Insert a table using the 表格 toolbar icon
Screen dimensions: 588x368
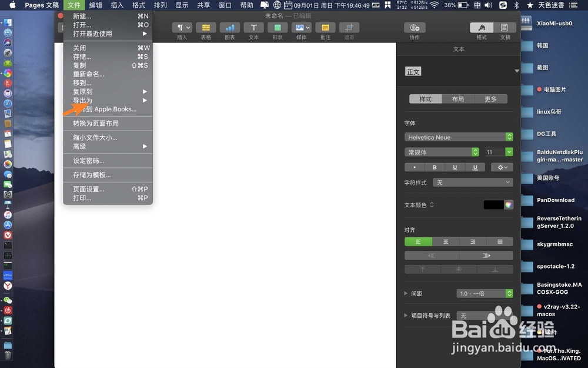click(205, 28)
